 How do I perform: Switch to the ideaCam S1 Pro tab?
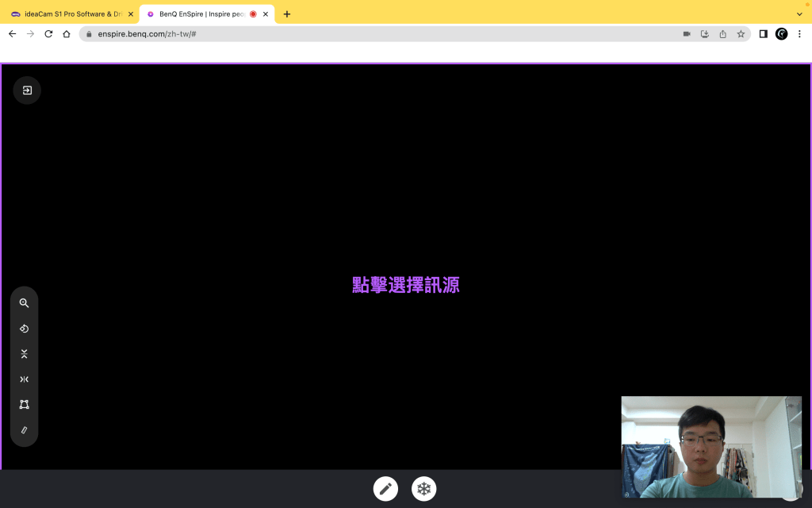71,14
